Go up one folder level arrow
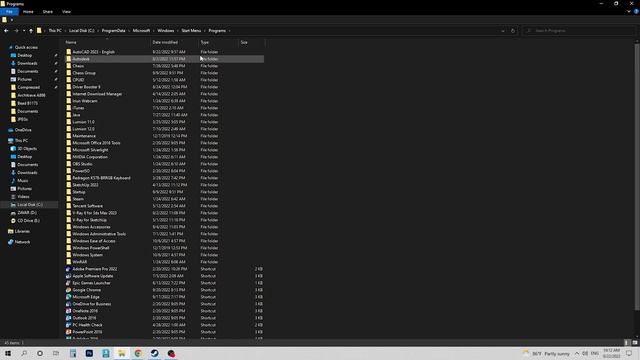The height and width of the screenshot is (360, 640). (x=31, y=31)
